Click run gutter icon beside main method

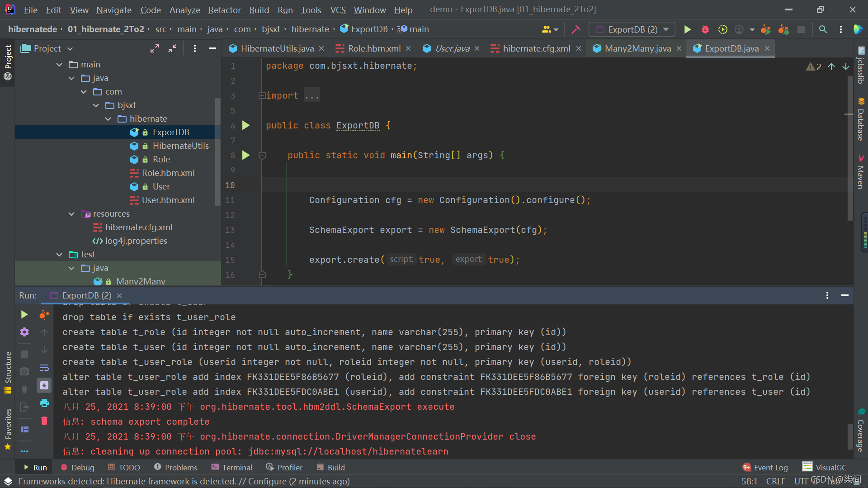click(246, 155)
